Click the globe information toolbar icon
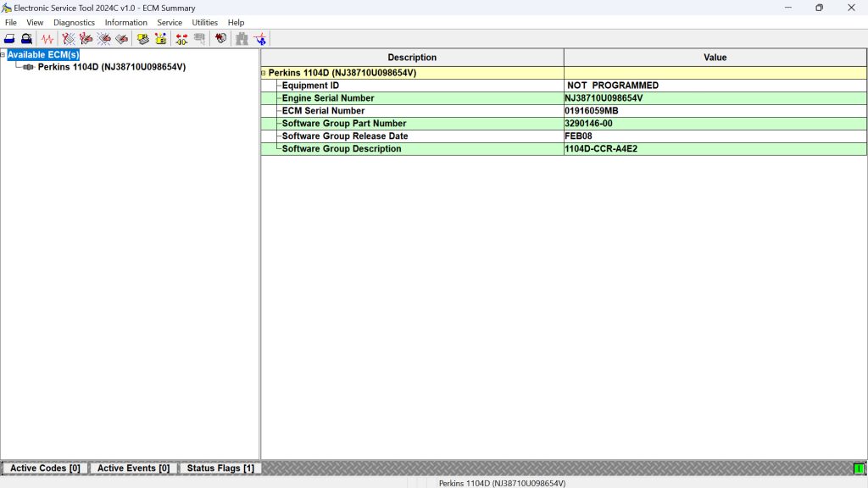Screen dimensions: 868x488 click(x=220, y=38)
